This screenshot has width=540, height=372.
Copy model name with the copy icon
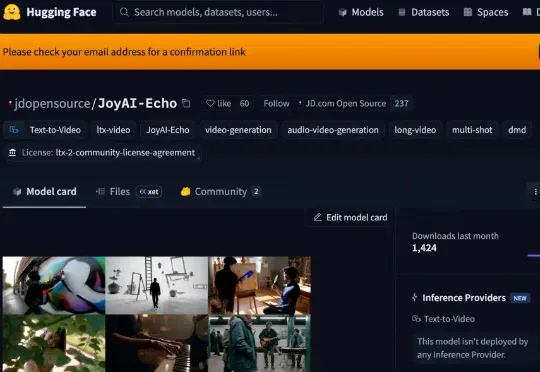(186, 103)
